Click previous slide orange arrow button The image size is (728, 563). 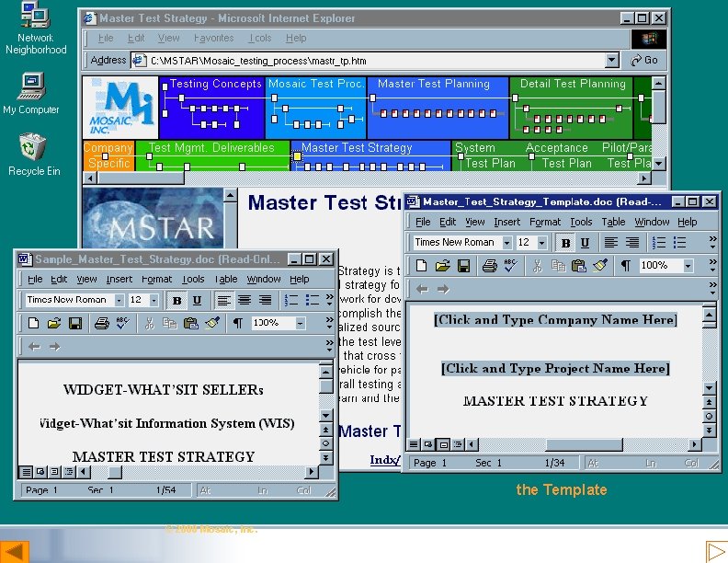pyautogui.click(x=14, y=552)
